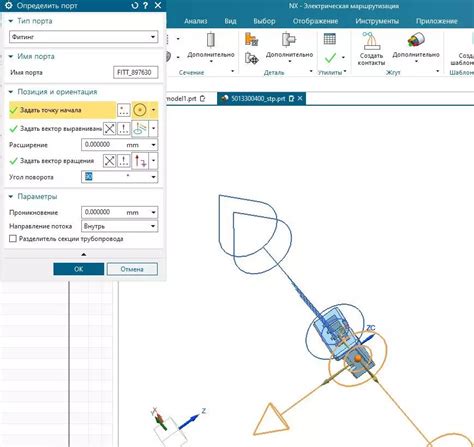Viewport: 474px width, 447px height.
Task: Select vector type icon for вращения
Action: pos(140,161)
